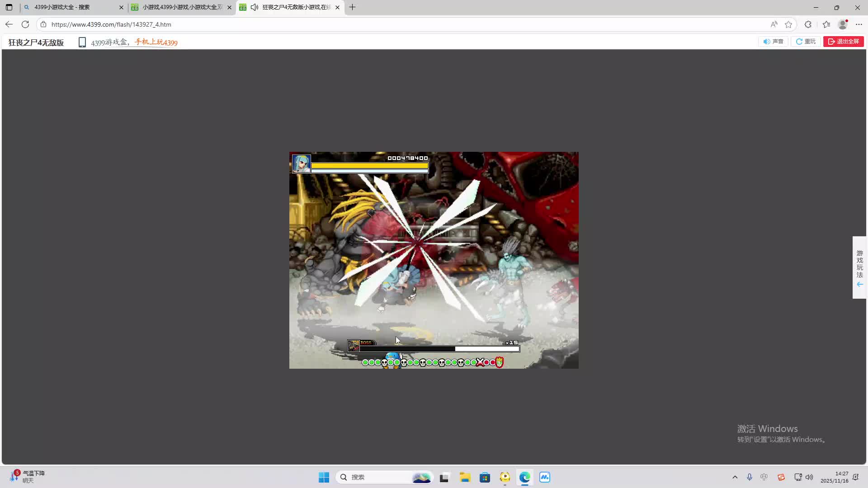The height and width of the screenshot is (488, 868).
Task: Click the 重玩 replay button
Action: coord(806,42)
